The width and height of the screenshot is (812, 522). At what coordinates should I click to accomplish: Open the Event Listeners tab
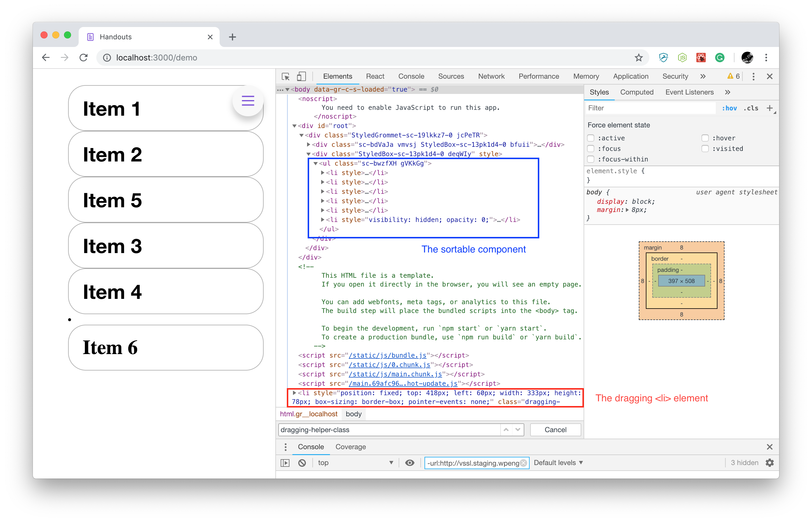[x=689, y=92]
